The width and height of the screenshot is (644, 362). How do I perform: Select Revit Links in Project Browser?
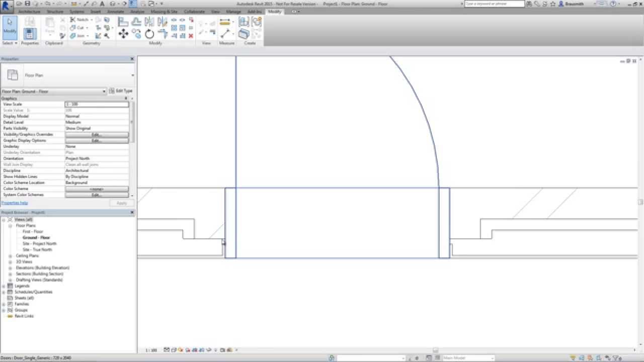point(24,316)
